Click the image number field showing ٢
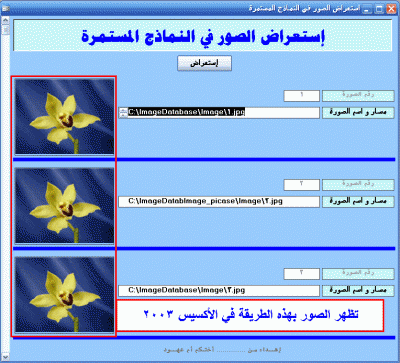 [x=302, y=185]
